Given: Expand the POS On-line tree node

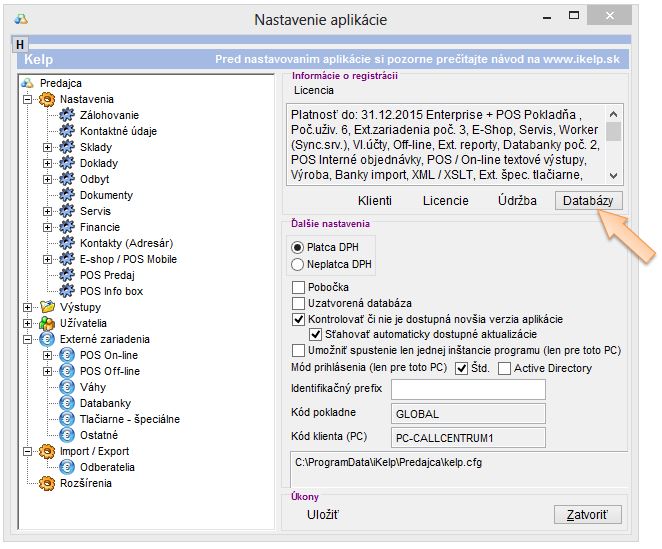Looking at the screenshot, I should [47, 355].
